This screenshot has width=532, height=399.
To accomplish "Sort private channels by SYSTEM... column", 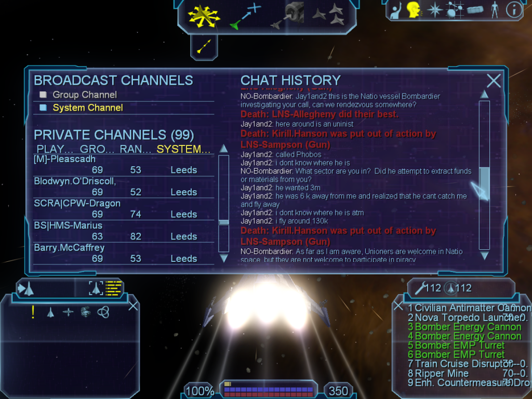I will (x=183, y=149).
